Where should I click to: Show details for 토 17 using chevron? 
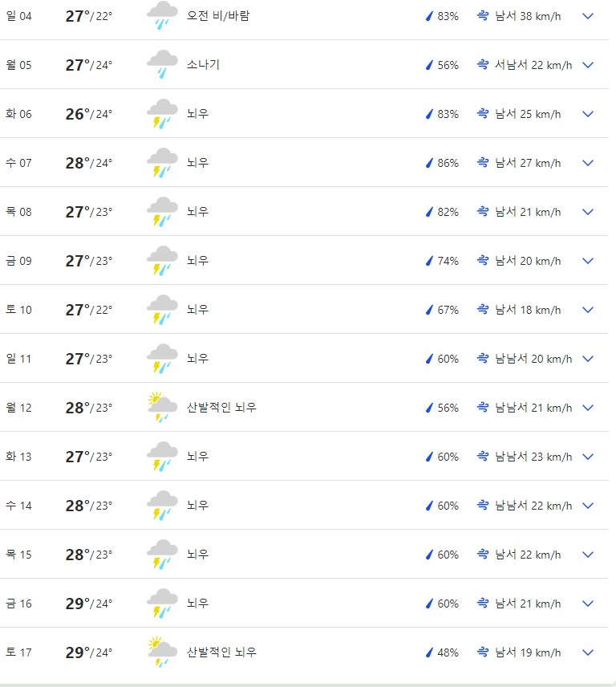(588, 652)
